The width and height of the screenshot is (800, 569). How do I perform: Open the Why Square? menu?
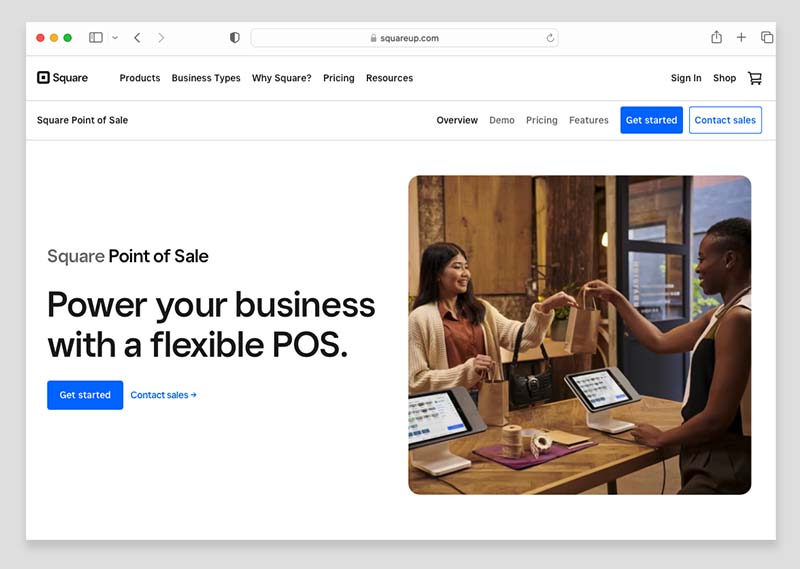coord(282,78)
